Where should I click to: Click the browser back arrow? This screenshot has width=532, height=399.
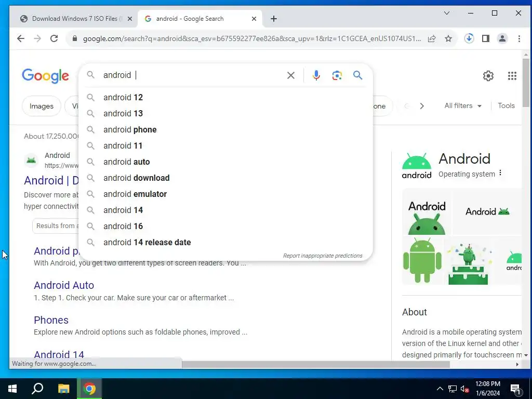pos(21,38)
